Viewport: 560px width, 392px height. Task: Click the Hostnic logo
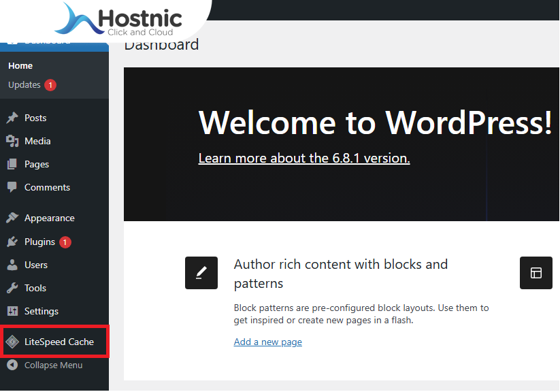[x=118, y=20]
